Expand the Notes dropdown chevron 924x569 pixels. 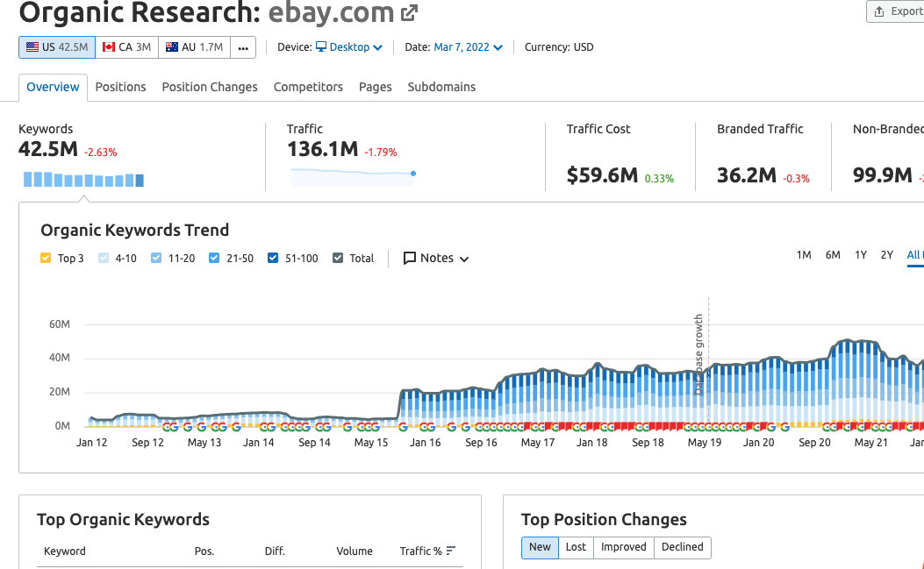(464, 260)
